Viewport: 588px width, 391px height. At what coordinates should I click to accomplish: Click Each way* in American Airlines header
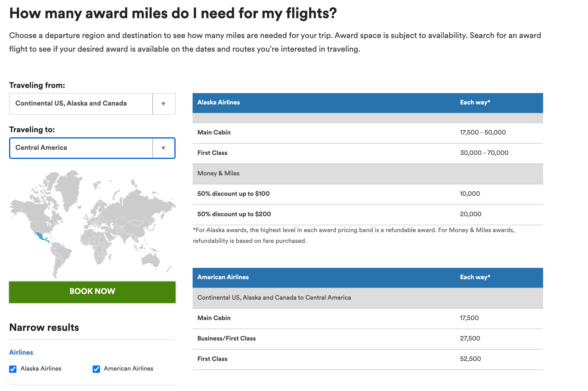pos(475,277)
